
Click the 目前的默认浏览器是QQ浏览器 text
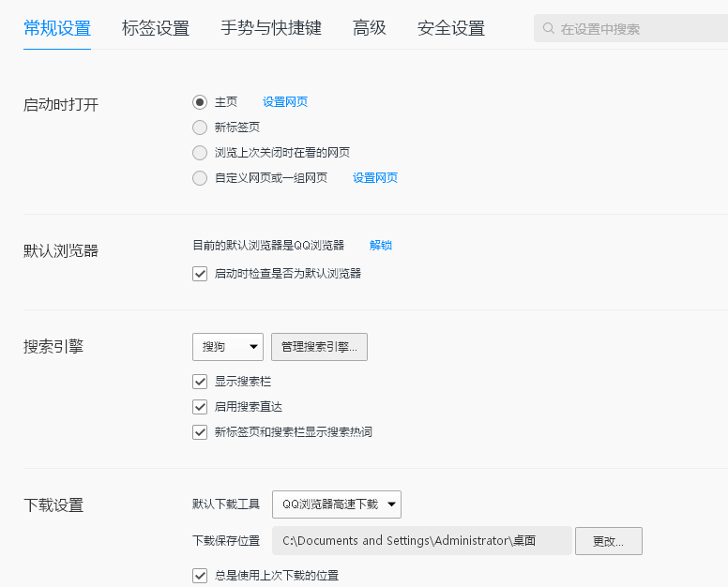point(268,246)
